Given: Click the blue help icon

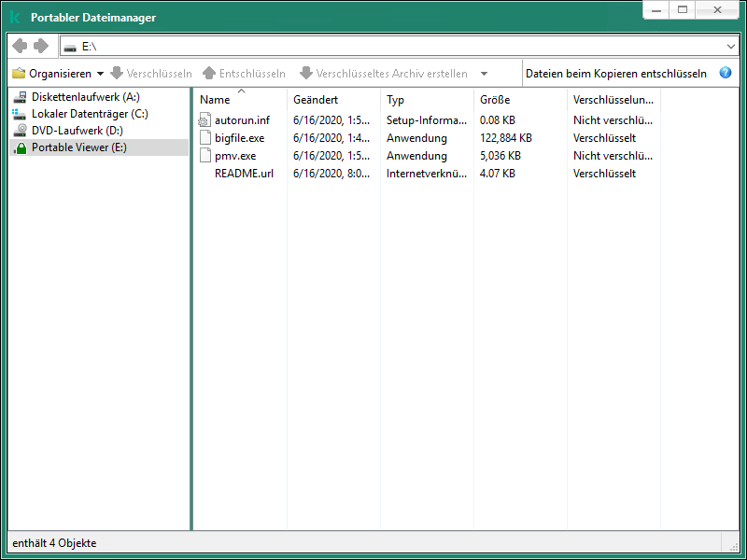Looking at the screenshot, I should [726, 73].
